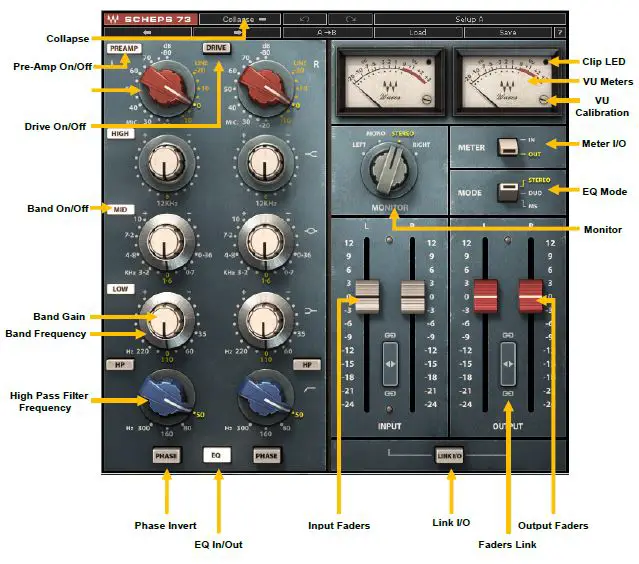Toggle the output faders link button
Screen dimensions: 639x564
point(508,364)
